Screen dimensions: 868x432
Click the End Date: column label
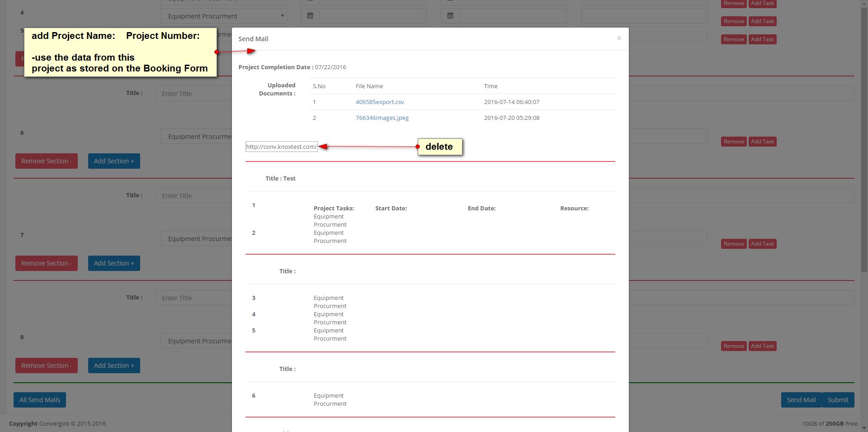(x=482, y=208)
